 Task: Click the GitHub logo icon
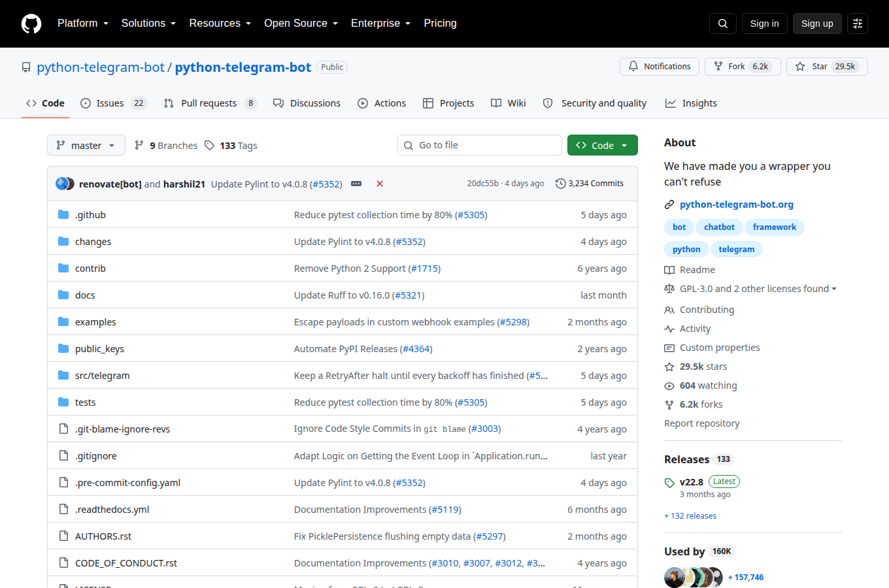tap(31, 24)
